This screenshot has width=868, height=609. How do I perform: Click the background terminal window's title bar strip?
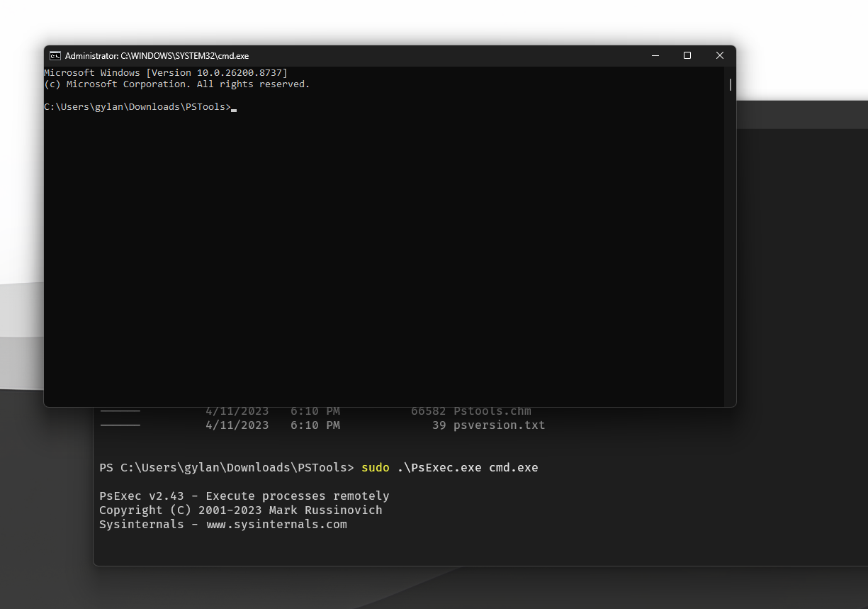point(802,114)
